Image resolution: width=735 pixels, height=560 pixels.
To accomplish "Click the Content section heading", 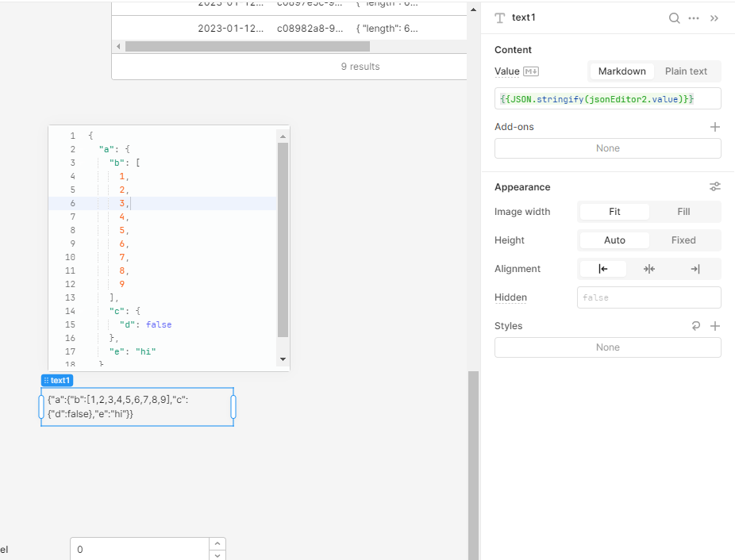I will tap(513, 50).
